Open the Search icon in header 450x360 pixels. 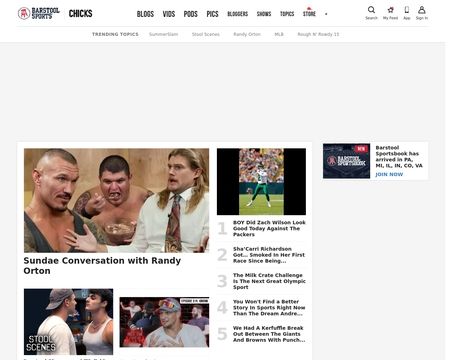(x=371, y=10)
